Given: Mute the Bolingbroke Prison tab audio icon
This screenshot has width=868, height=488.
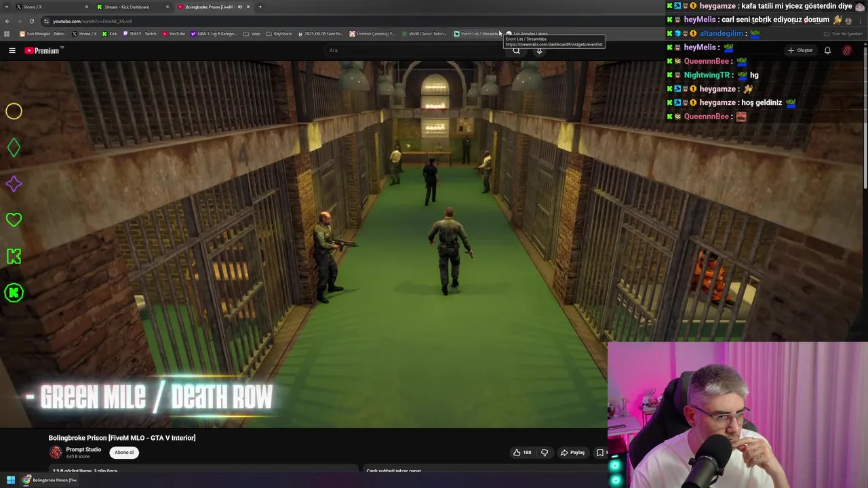Looking at the screenshot, I should [239, 7].
